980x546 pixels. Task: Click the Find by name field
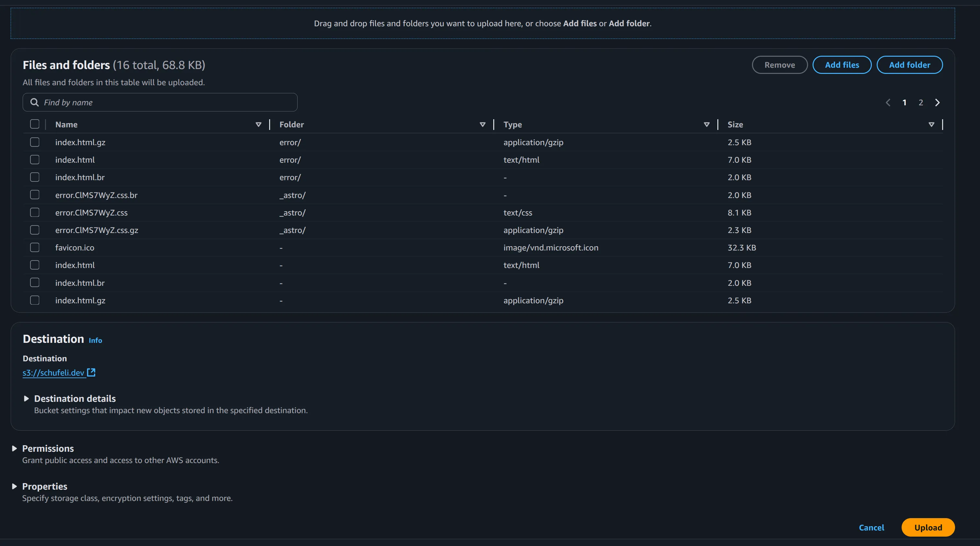(x=167, y=102)
